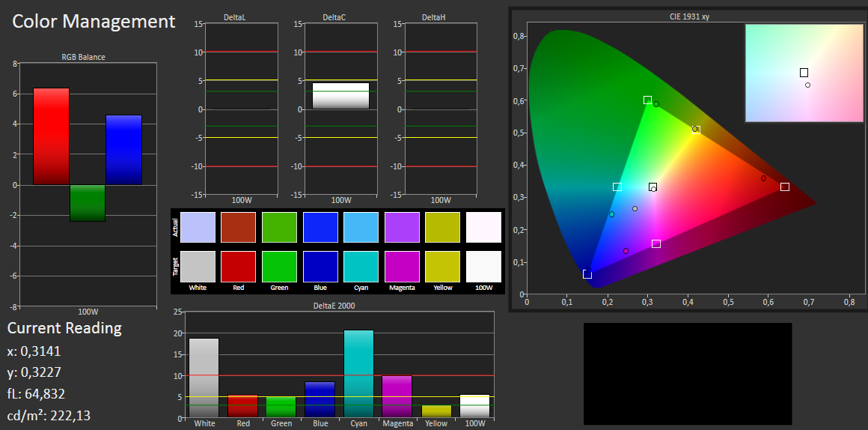The image size is (868, 430).
Task: Click the Actual White color swatch
Action: coord(198,227)
